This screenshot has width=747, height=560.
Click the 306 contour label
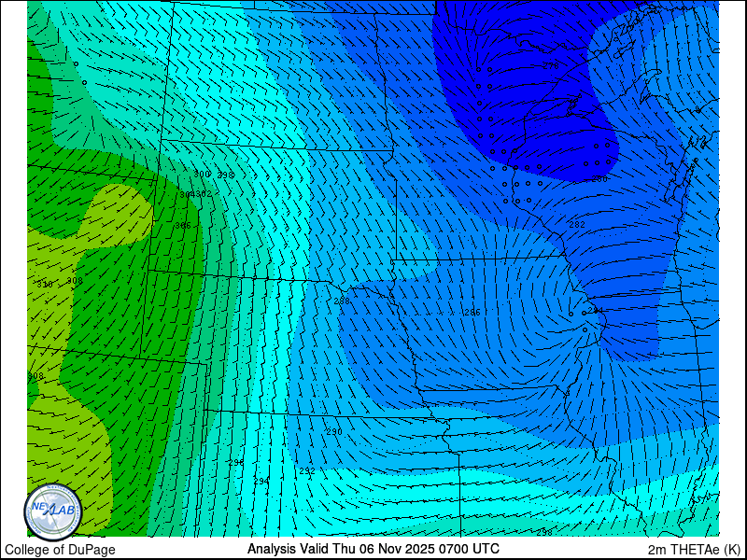tap(183, 225)
